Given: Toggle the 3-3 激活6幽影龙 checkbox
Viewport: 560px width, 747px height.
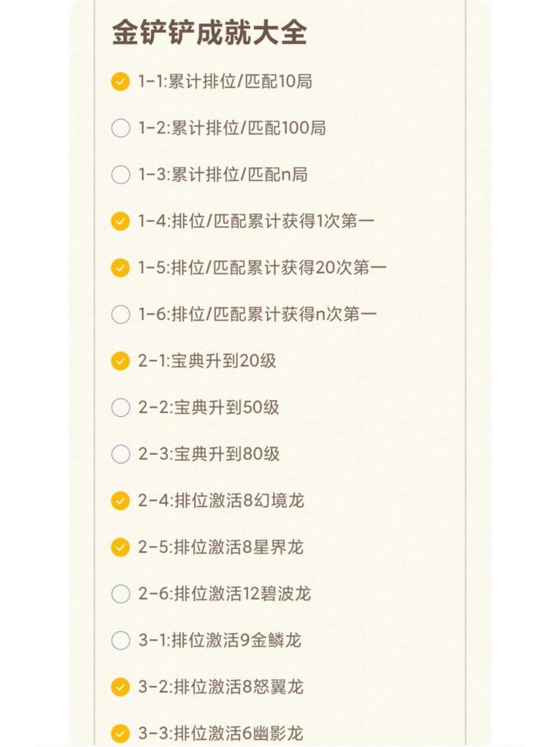Looking at the screenshot, I should (x=120, y=733).
